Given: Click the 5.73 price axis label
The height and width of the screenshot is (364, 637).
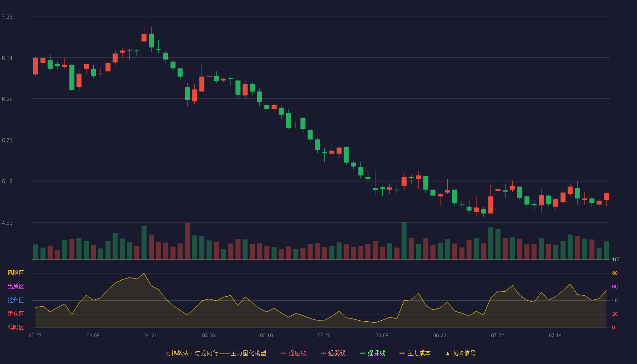Looking at the screenshot, I should [x=7, y=141].
